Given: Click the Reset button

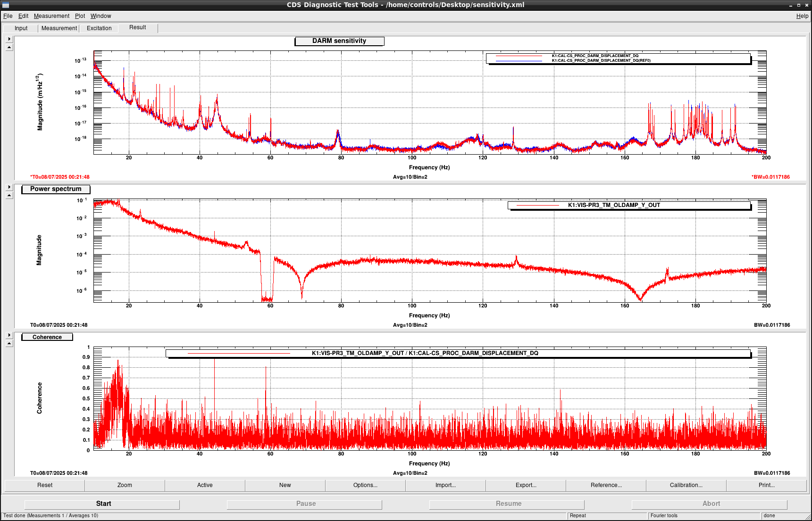Looking at the screenshot, I should [x=45, y=485].
